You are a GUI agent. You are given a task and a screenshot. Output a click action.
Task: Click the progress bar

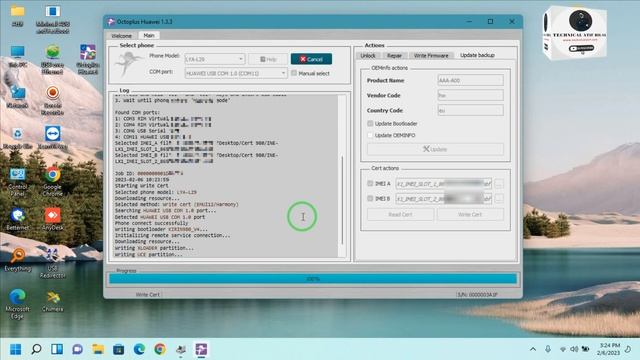click(313, 279)
